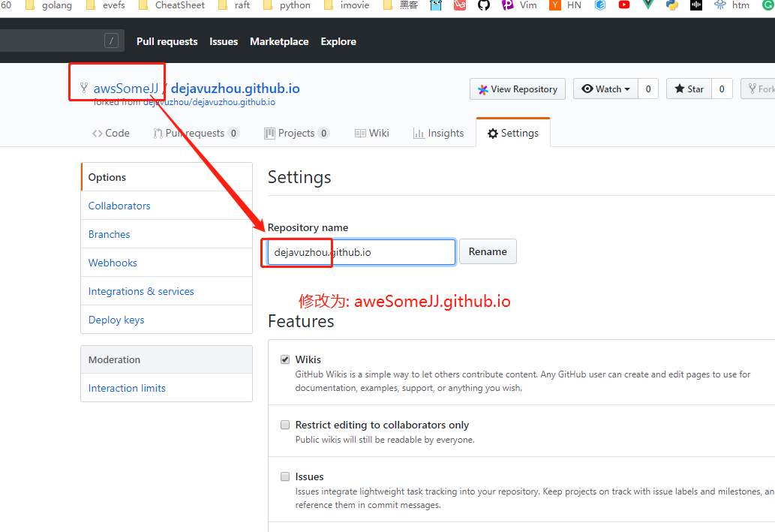
Task: Click the watchers count 0
Action: pos(648,89)
